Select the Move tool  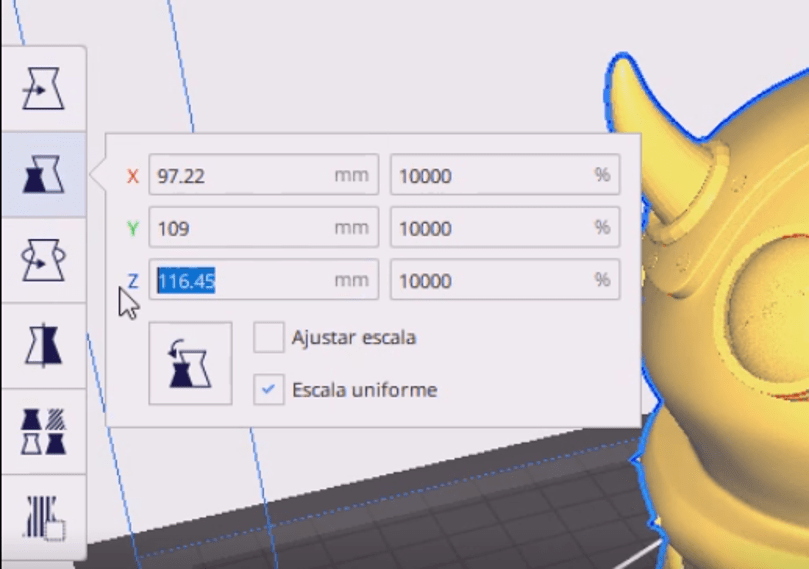(43, 88)
